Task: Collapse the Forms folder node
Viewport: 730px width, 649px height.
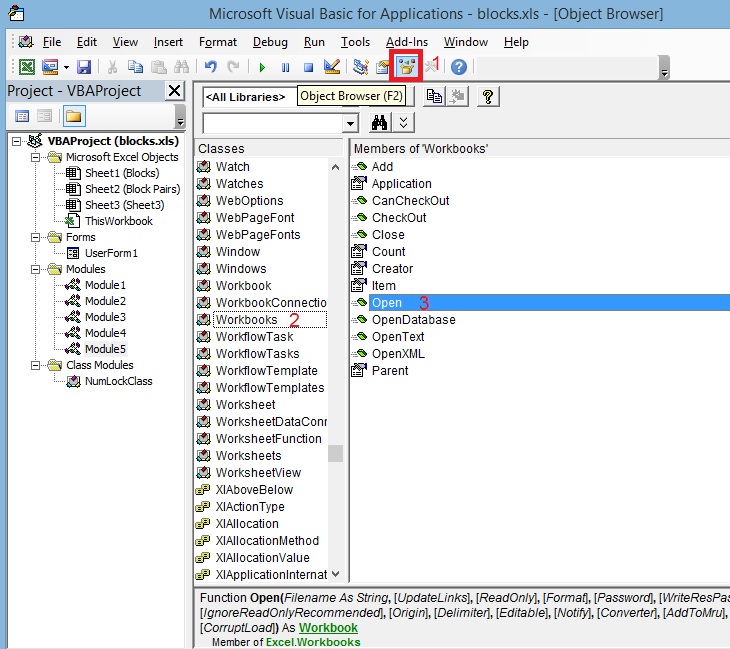Action: tap(35, 237)
